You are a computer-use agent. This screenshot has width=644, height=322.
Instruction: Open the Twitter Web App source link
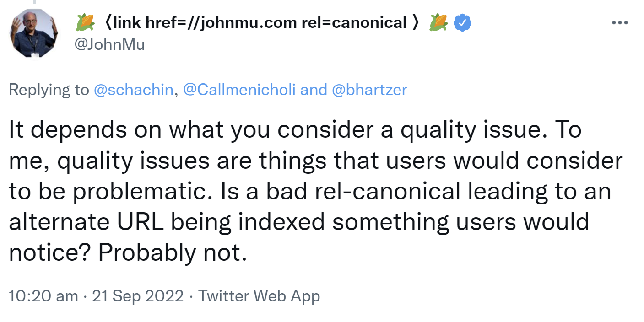click(259, 296)
